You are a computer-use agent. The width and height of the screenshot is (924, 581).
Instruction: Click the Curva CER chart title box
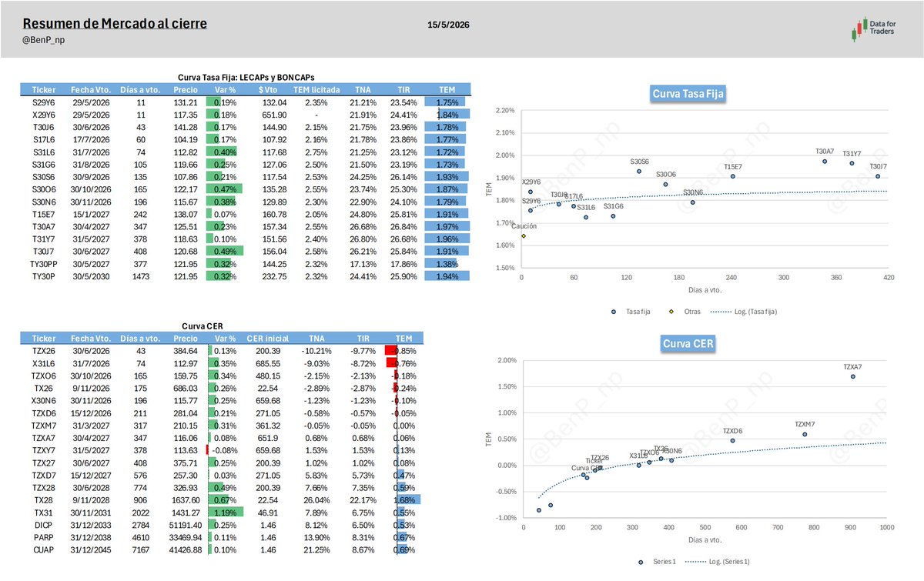tap(689, 342)
